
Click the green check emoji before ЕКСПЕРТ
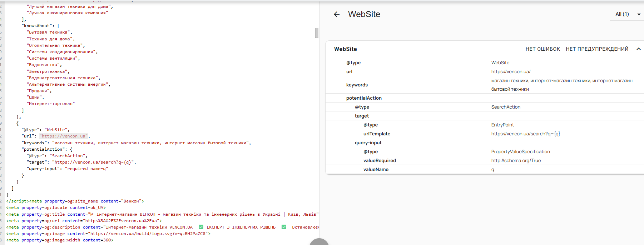coord(201,227)
